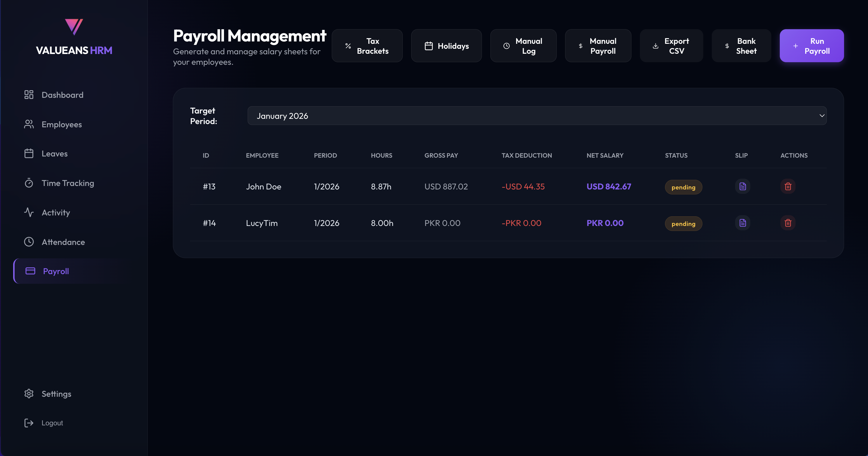Click the Settings gear icon
868x456 pixels.
coord(29,394)
